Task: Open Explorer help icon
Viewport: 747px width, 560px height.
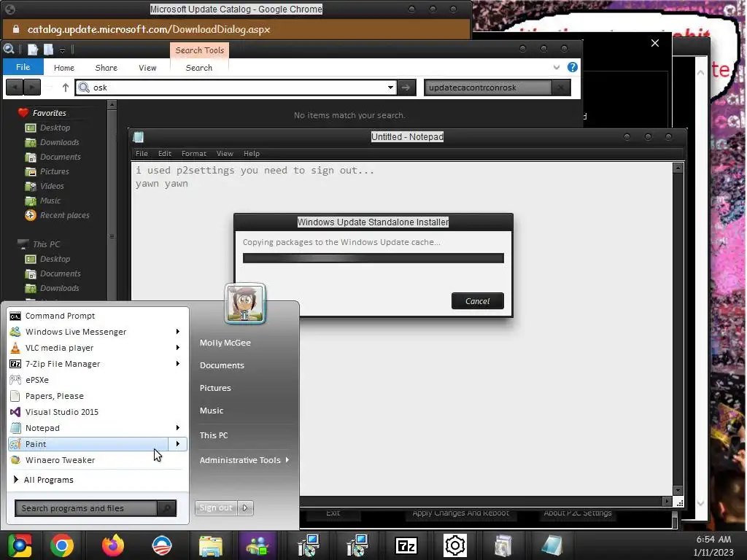Action: pyautogui.click(x=572, y=67)
